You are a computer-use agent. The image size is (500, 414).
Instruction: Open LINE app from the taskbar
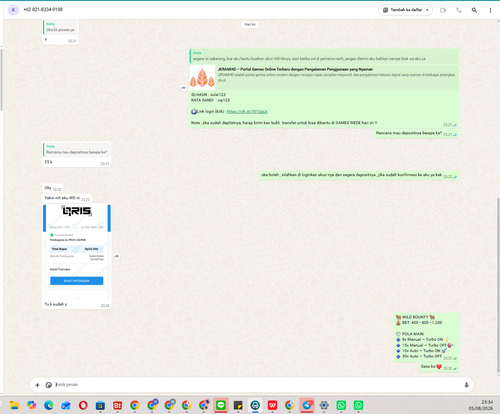point(221,405)
